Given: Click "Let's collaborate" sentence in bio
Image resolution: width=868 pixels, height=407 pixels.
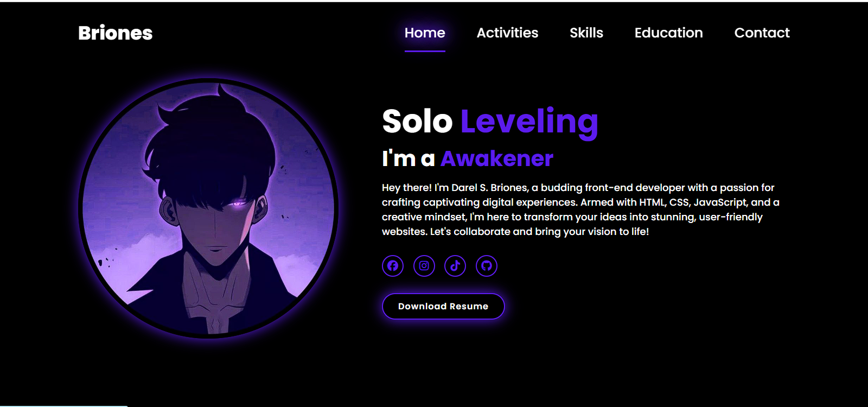Looking at the screenshot, I should [x=540, y=232].
